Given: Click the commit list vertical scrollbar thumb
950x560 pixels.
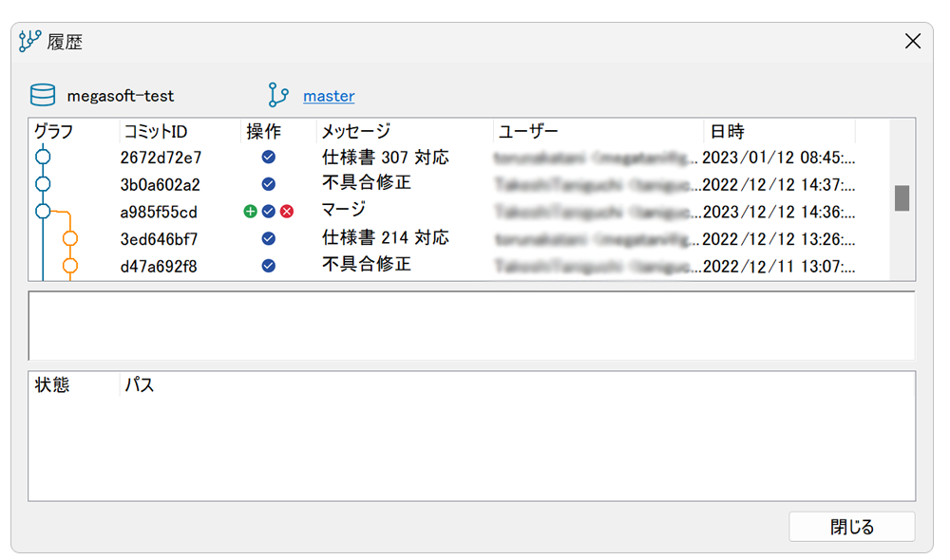Looking at the screenshot, I should pos(902,197).
